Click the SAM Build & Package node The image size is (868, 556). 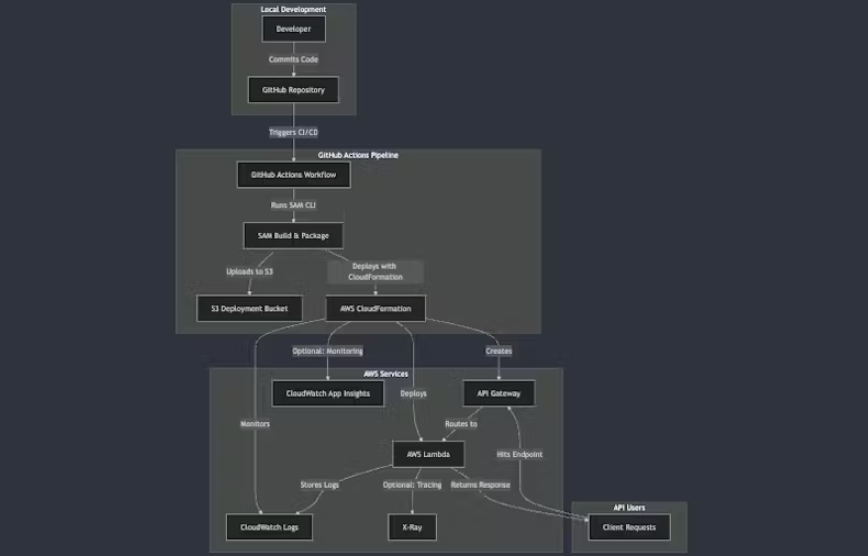293,235
